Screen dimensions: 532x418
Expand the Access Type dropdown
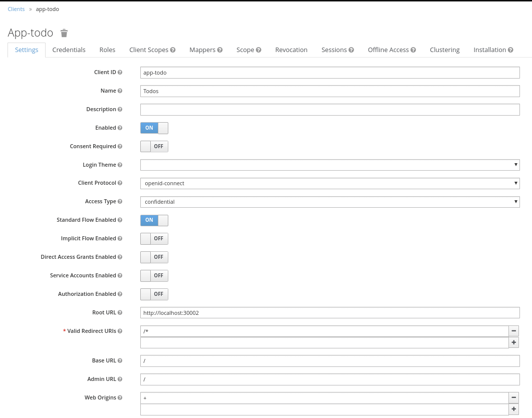pos(330,202)
